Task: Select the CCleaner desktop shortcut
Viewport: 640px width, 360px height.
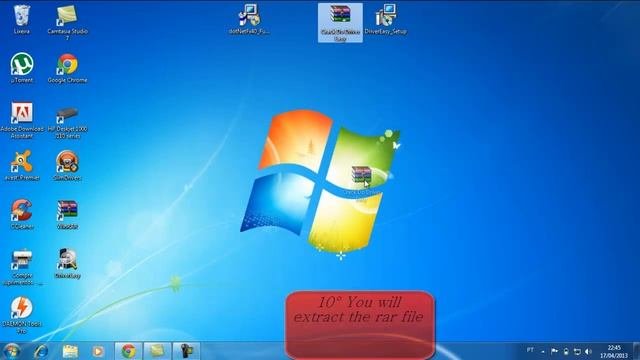Action: click(x=22, y=214)
